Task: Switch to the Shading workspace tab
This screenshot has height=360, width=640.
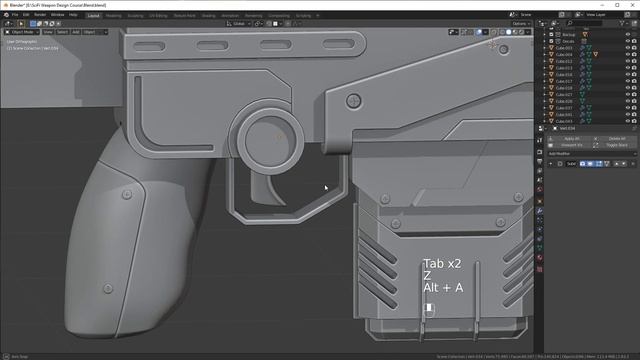Action: [x=208, y=16]
